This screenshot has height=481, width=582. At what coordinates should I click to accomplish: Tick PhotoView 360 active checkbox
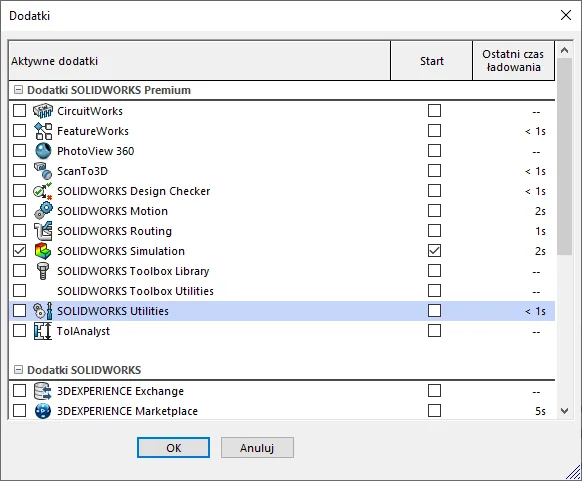[19, 151]
